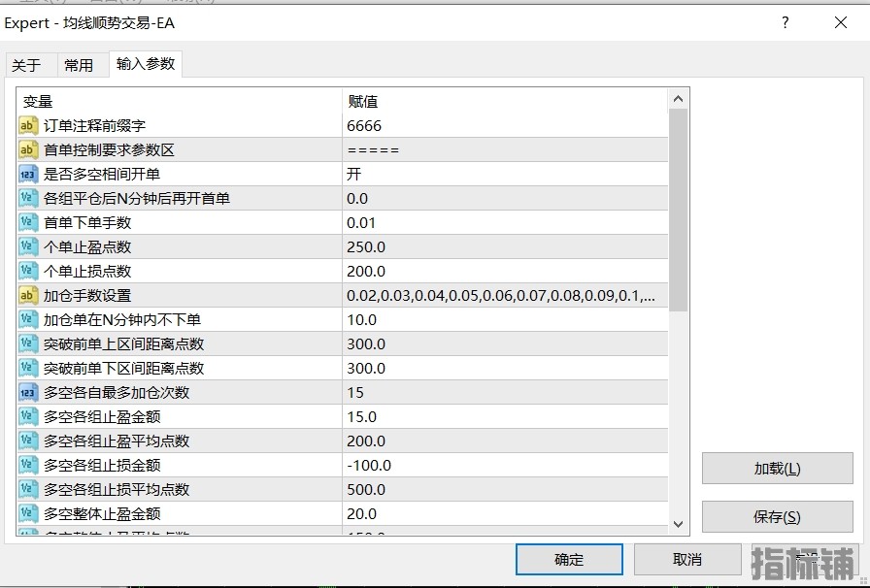Click the question mark help button
The width and height of the screenshot is (870, 588).
pos(786,22)
